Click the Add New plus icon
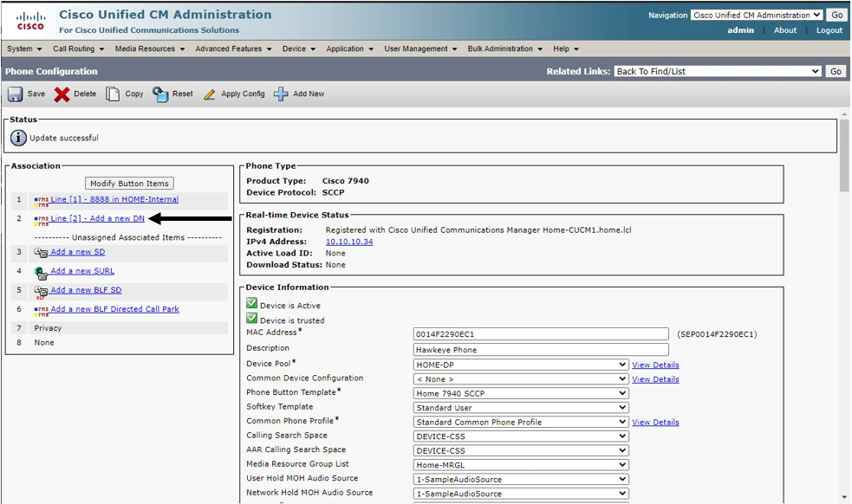Image resolution: width=852 pixels, height=504 pixels. (281, 94)
